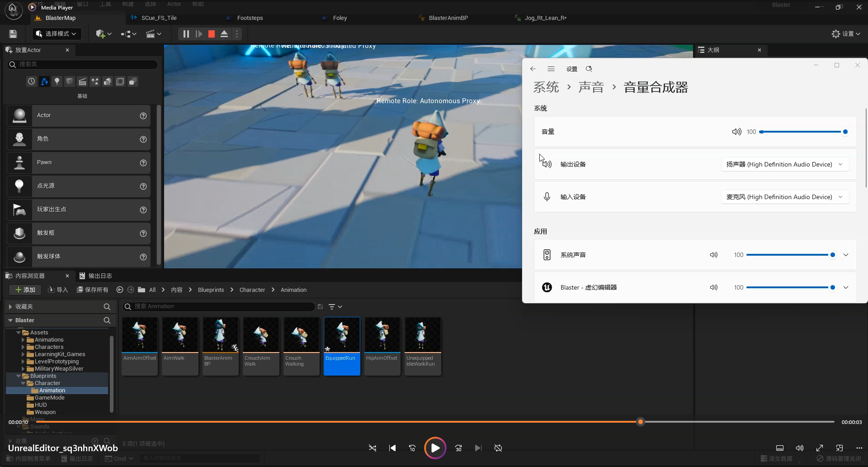Collapse the Blueprints folder in tree
Screen dimensions: 868x467
[x=19, y=376]
